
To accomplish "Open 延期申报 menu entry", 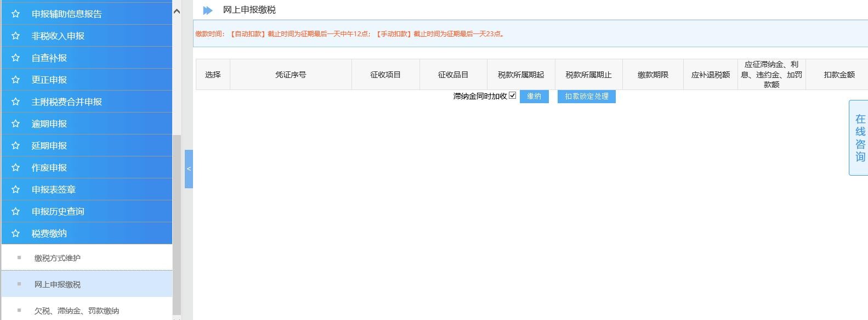I will pyautogui.click(x=49, y=145).
